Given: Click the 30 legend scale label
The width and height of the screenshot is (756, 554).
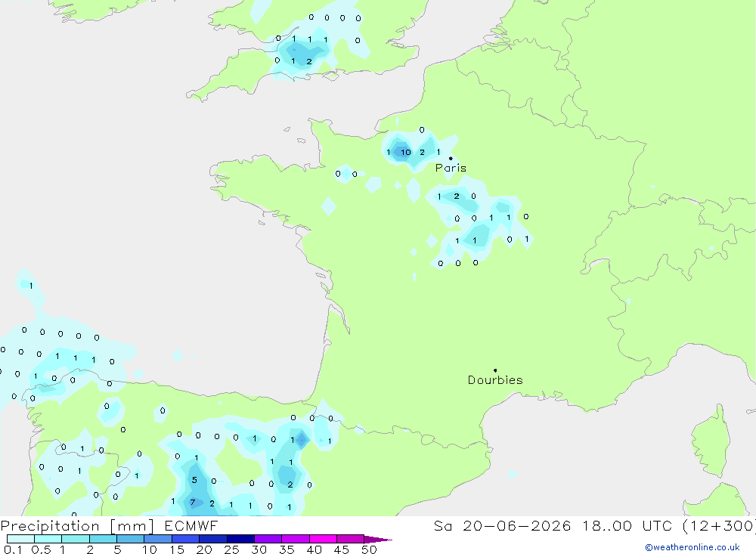Looking at the screenshot, I should pos(259,549).
